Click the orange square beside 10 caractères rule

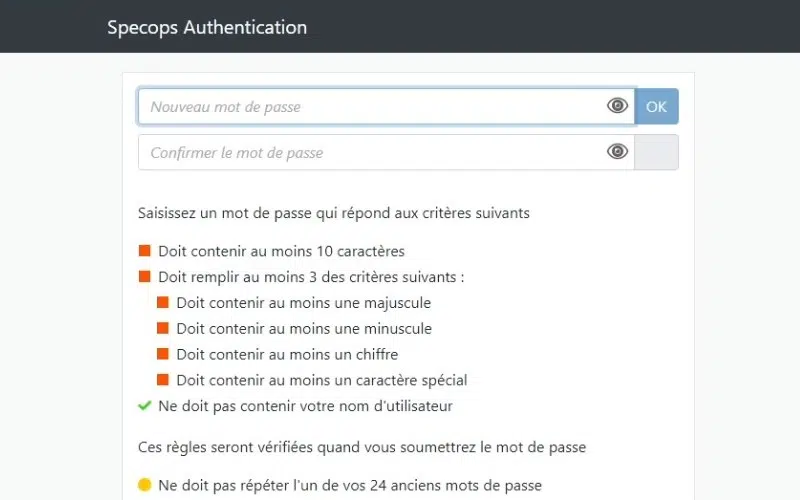click(144, 251)
